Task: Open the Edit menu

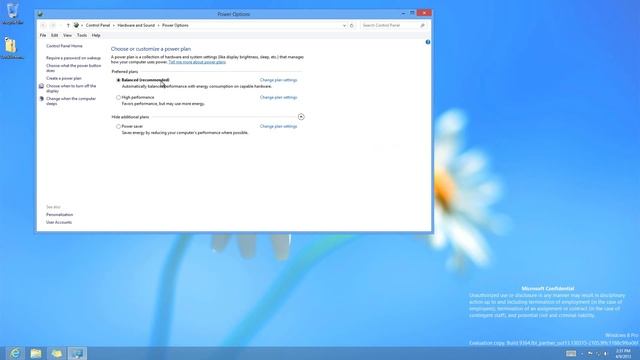Action: coord(54,36)
